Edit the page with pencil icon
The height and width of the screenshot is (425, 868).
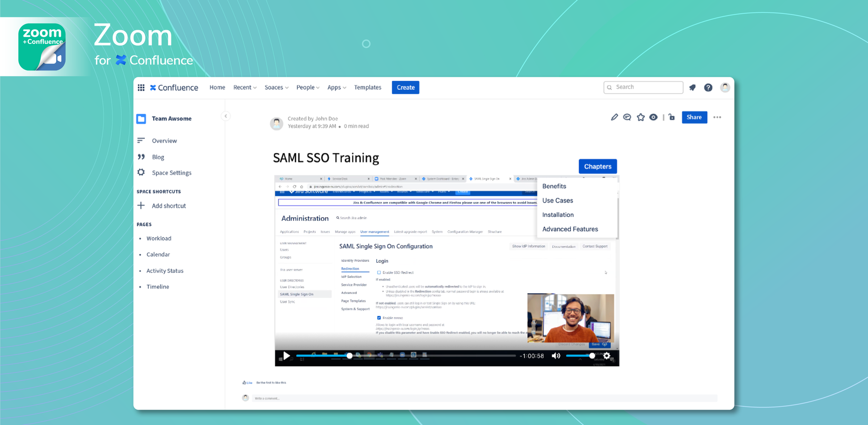tap(614, 117)
